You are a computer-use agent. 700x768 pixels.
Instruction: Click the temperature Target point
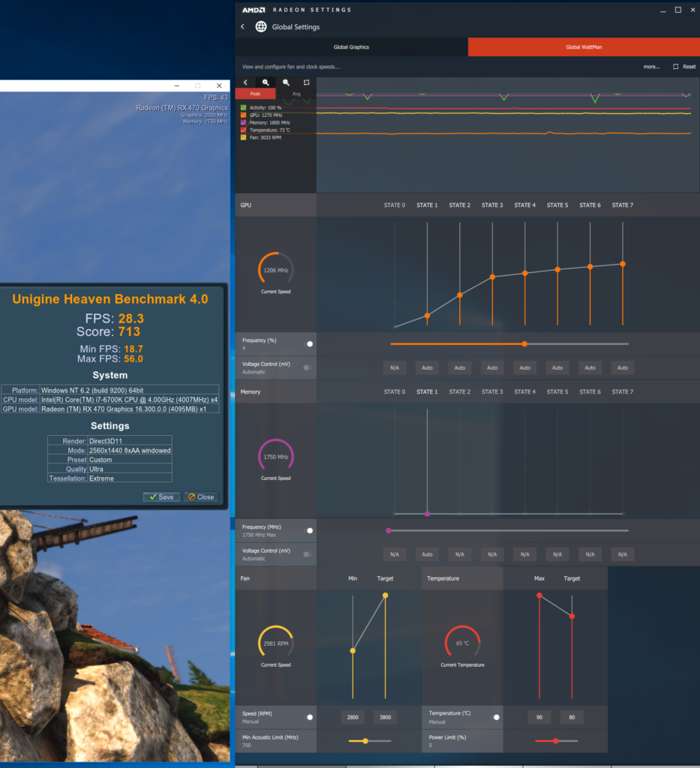[572, 616]
